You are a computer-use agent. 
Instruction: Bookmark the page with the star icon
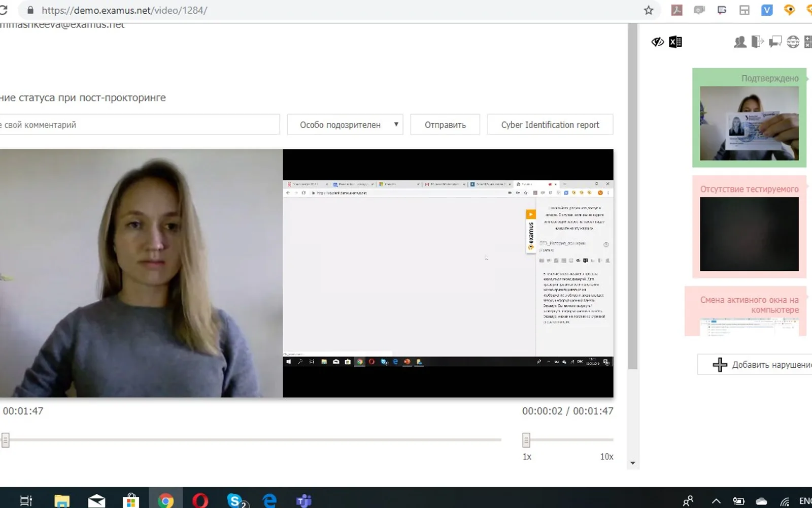point(649,10)
